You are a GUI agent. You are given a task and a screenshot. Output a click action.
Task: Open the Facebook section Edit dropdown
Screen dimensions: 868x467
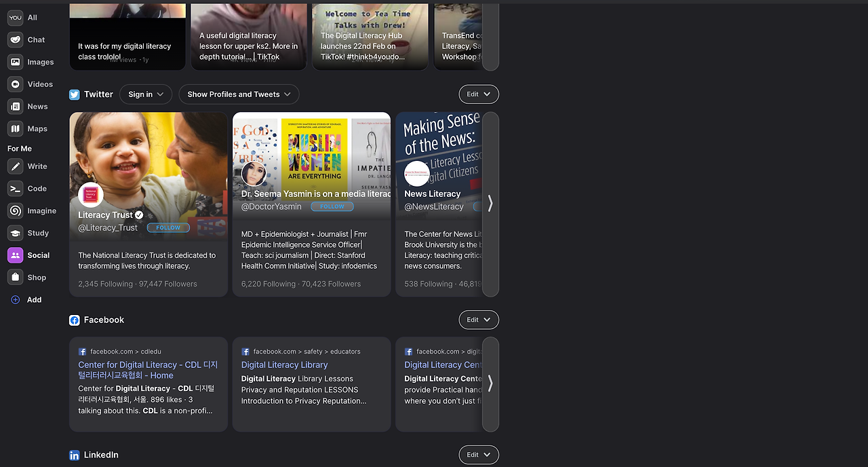pyautogui.click(x=479, y=320)
